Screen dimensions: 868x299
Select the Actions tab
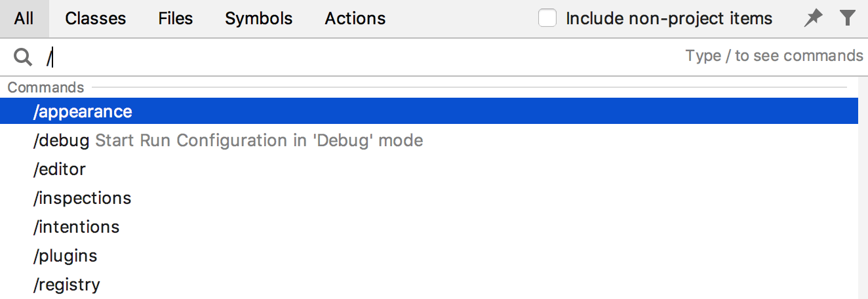click(355, 18)
